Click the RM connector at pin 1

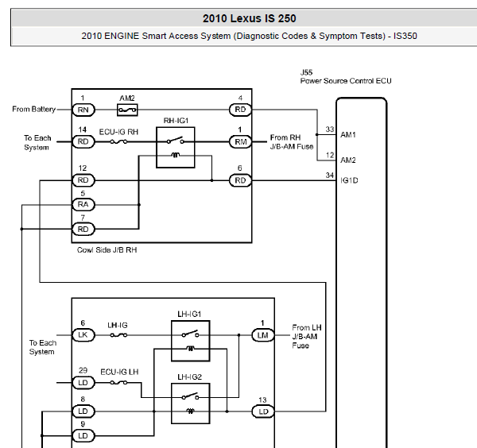pyautogui.click(x=240, y=141)
